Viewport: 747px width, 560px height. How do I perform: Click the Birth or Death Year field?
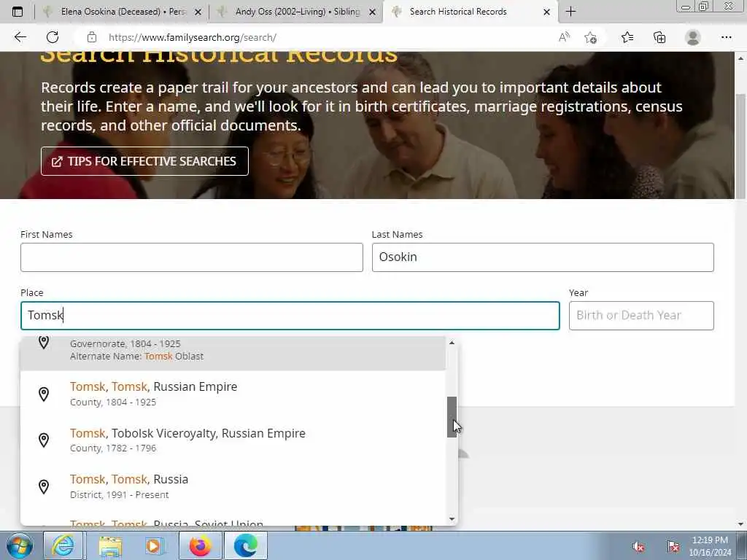(x=641, y=315)
